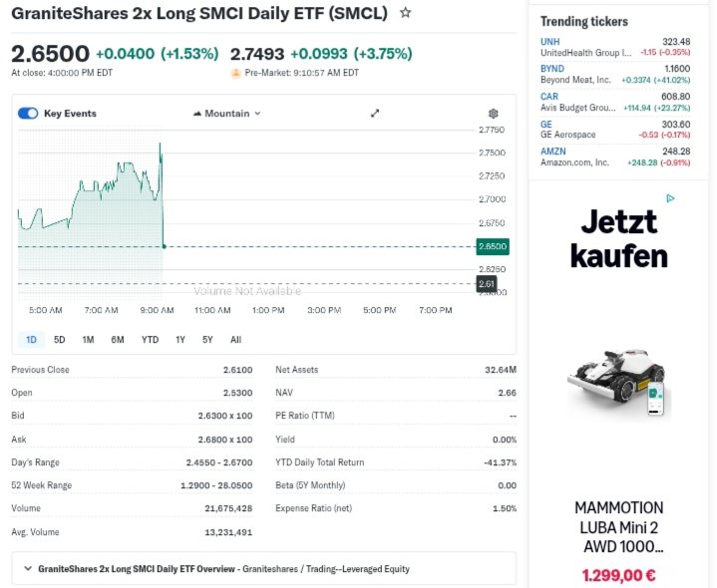Go to the AMZN ticker page
717x588 pixels.
(552, 151)
